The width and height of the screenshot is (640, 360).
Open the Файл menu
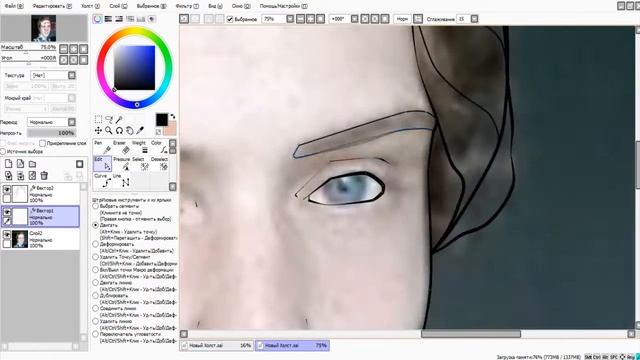(13, 6)
